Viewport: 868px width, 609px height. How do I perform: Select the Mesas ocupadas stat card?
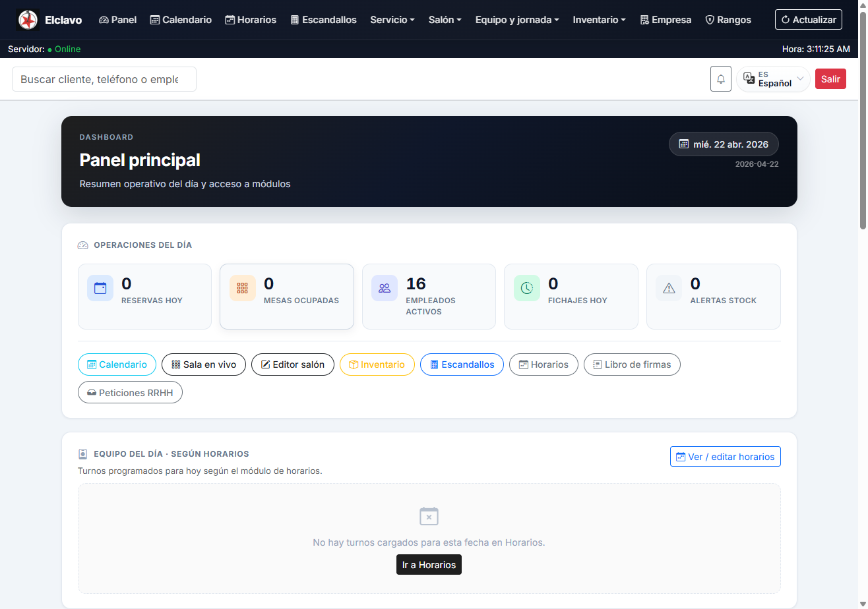[287, 297]
